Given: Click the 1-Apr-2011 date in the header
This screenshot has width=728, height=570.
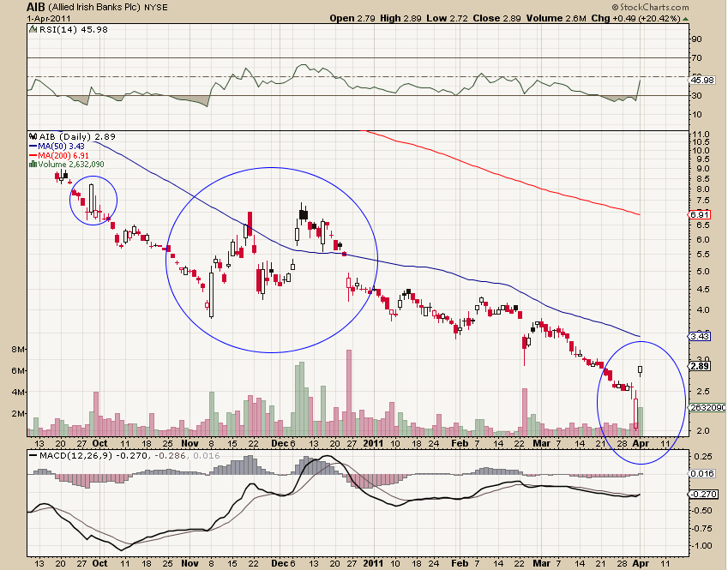Looking at the screenshot, I should click(x=48, y=19).
